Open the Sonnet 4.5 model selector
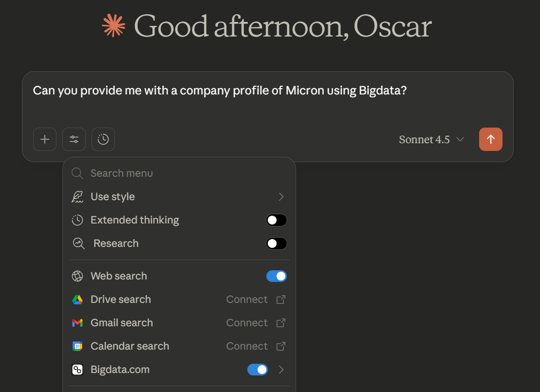This screenshot has height=392, width=540. tap(431, 139)
